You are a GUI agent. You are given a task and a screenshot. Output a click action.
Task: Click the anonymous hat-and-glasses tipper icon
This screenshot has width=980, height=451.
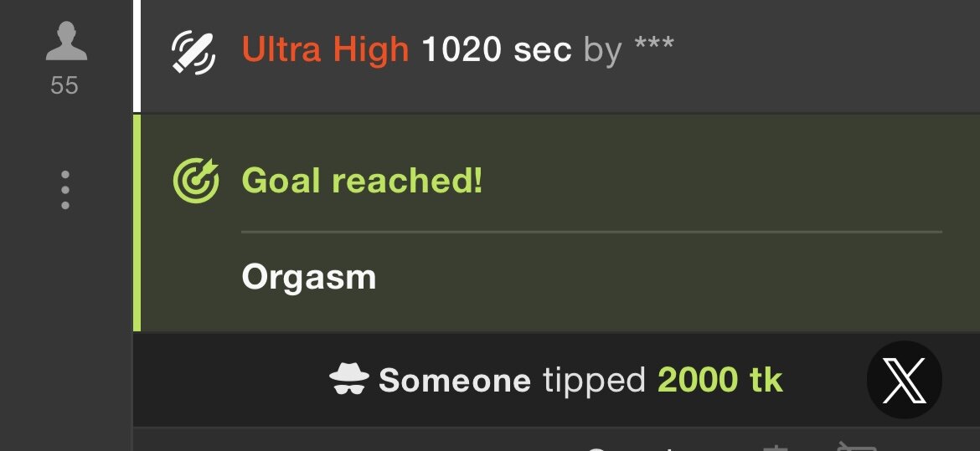point(349,379)
